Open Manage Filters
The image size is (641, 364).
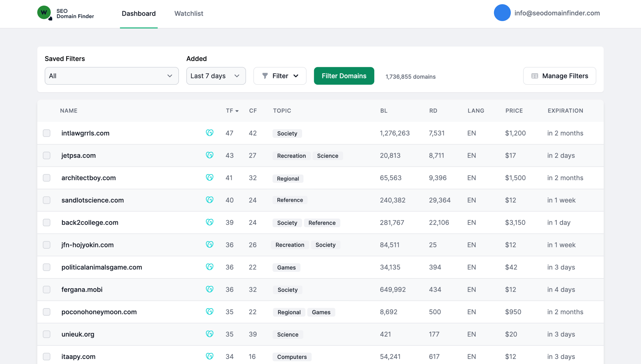pyautogui.click(x=560, y=76)
